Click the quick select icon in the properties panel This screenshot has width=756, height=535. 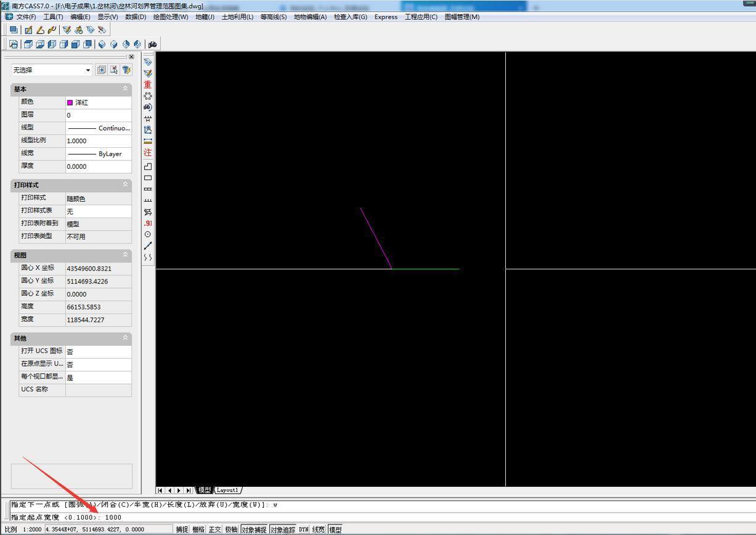point(102,70)
